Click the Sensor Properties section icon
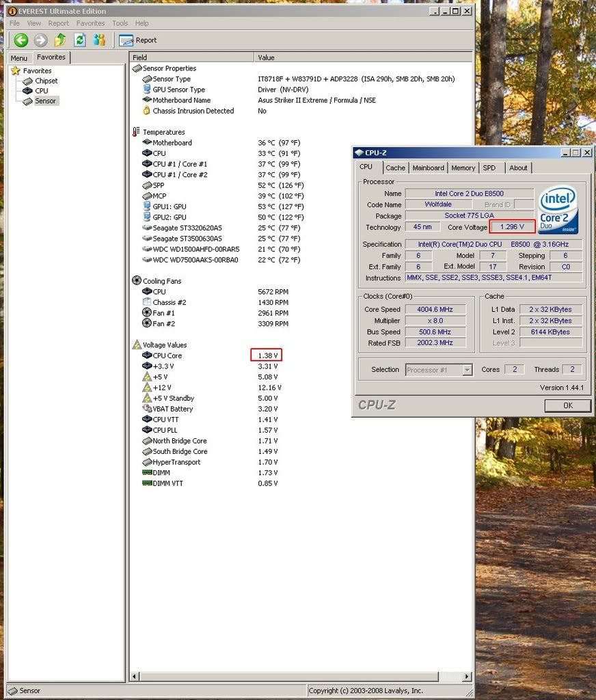 tap(137, 68)
